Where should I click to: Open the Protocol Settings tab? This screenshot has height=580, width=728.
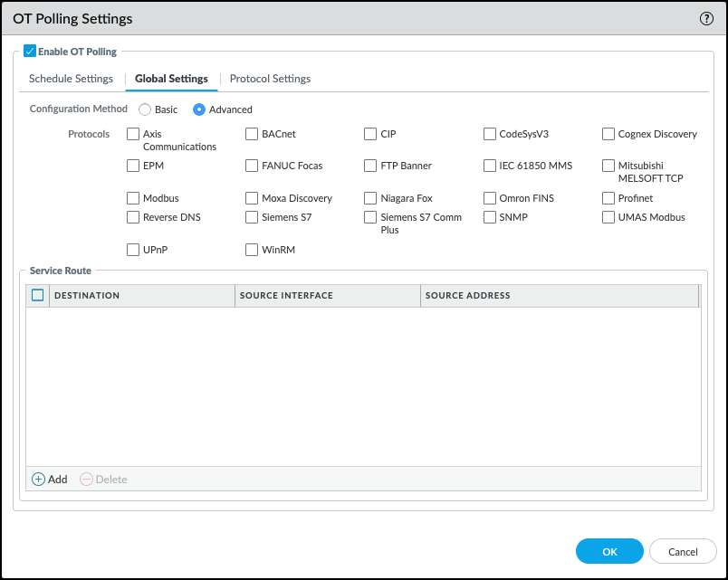(270, 79)
